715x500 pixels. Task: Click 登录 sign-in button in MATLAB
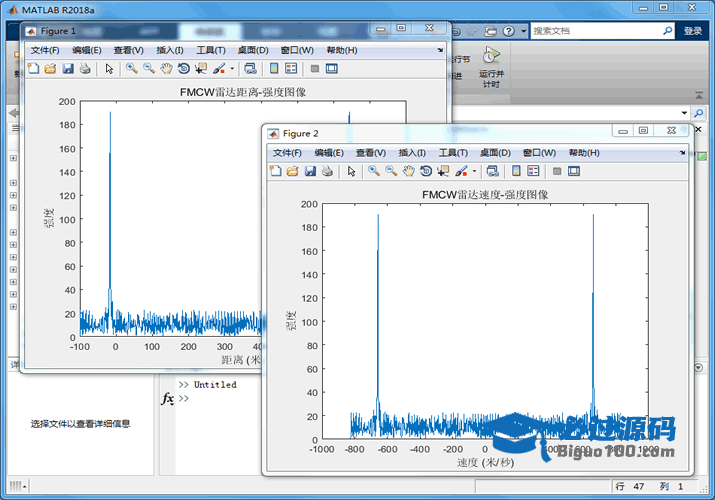693,31
